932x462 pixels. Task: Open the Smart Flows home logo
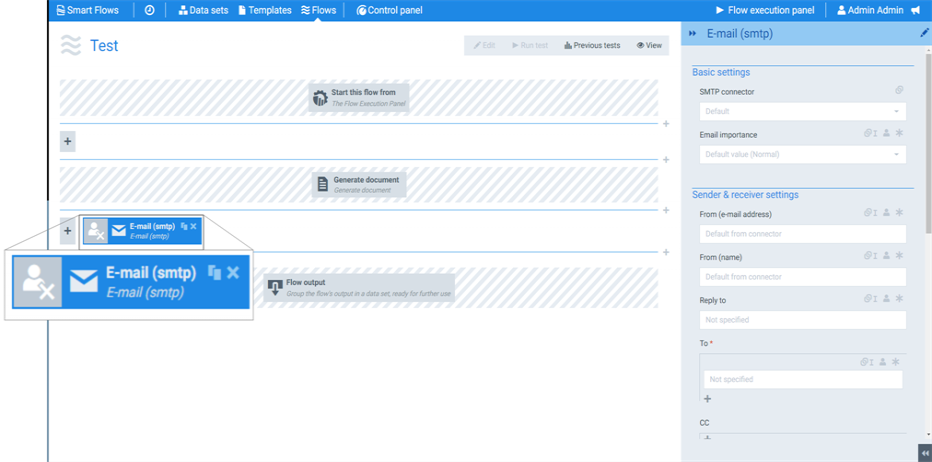(87, 10)
